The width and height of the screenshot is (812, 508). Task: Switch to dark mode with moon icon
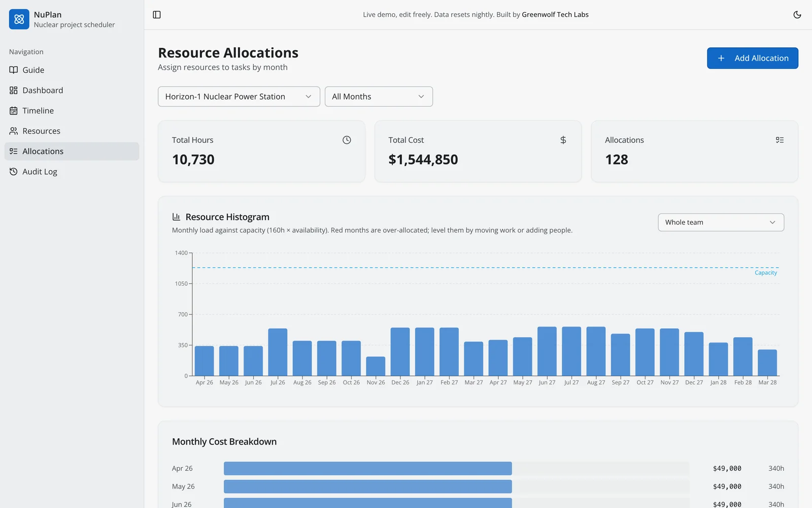click(797, 15)
